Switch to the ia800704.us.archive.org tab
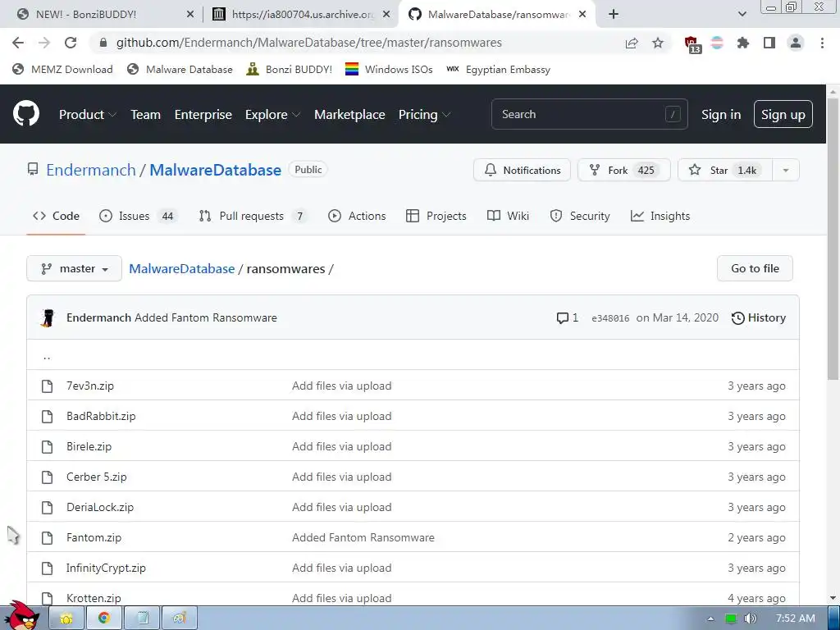 click(x=301, y=15)
